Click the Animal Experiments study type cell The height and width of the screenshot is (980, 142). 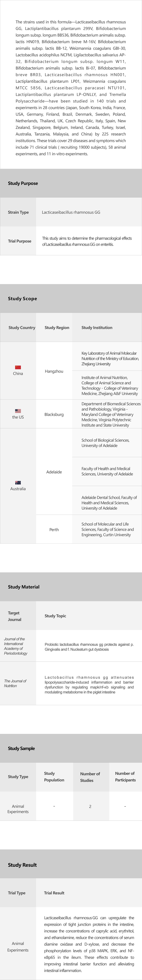click(x=18, y=809)
